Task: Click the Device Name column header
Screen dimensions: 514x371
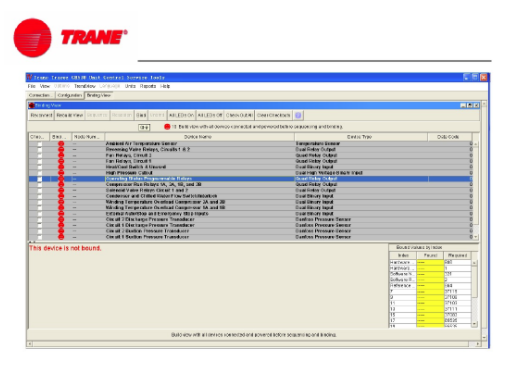Action: tap(199, 137)
